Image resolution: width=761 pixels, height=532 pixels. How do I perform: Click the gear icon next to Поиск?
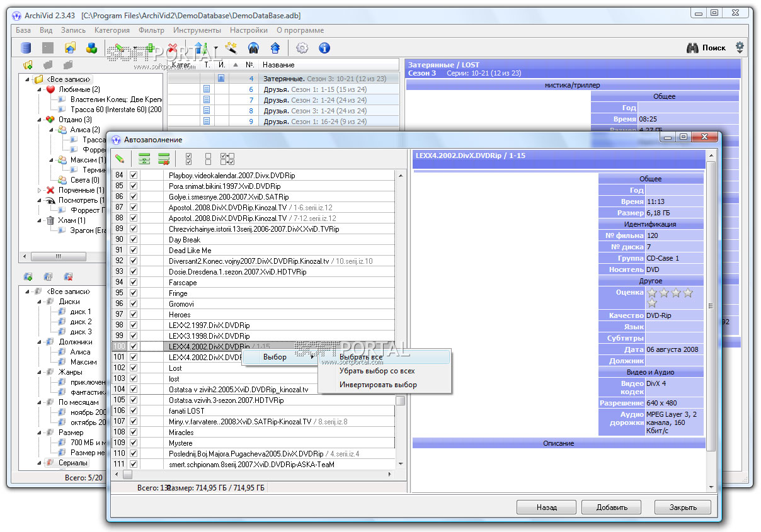coord(740,47)
